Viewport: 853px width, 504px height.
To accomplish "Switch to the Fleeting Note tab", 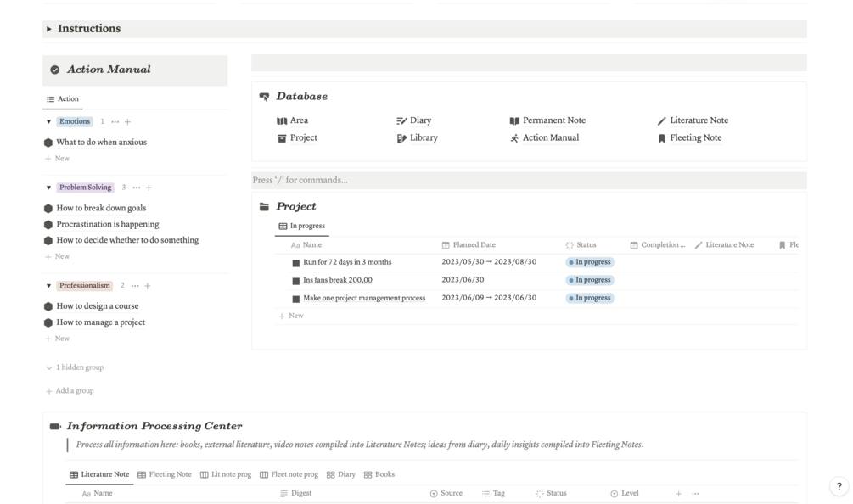I will pos(165,475).
